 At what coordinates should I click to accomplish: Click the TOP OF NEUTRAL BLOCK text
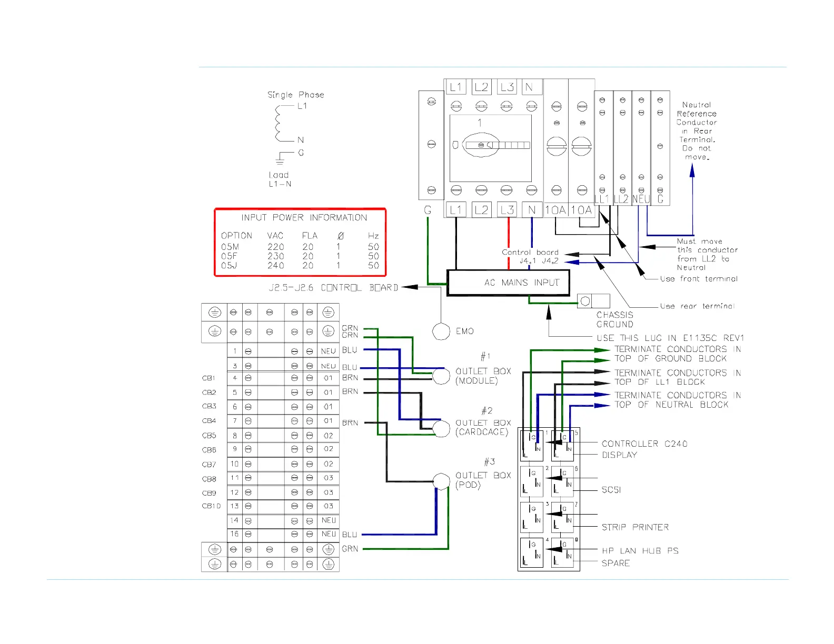click(671, 405)
